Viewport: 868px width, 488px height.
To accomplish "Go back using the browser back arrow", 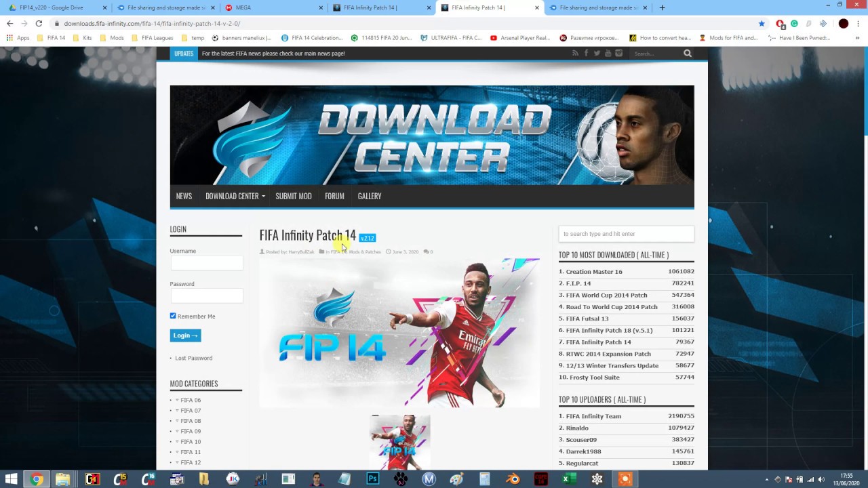I will (9, 23).
